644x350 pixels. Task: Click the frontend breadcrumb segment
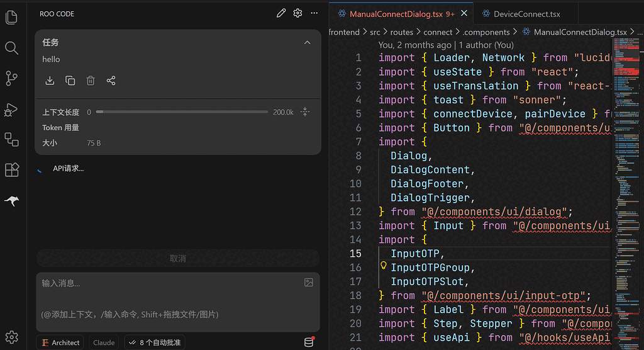tap(344, 32)
